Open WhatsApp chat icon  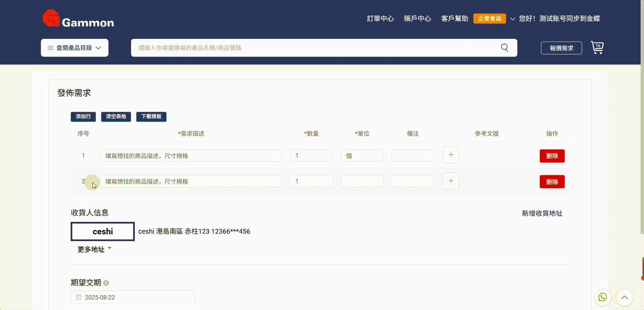click(x=602, y=297)
